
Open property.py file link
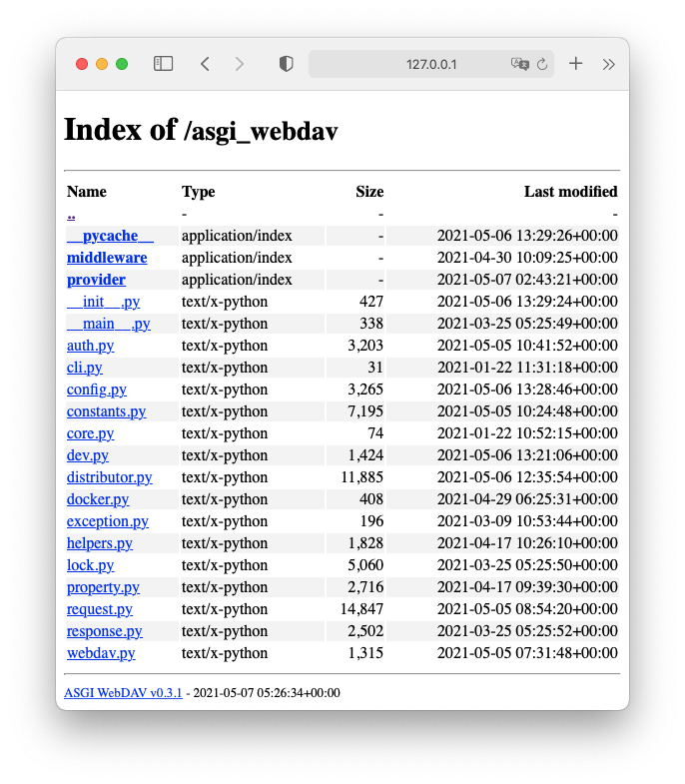point(103,587)
